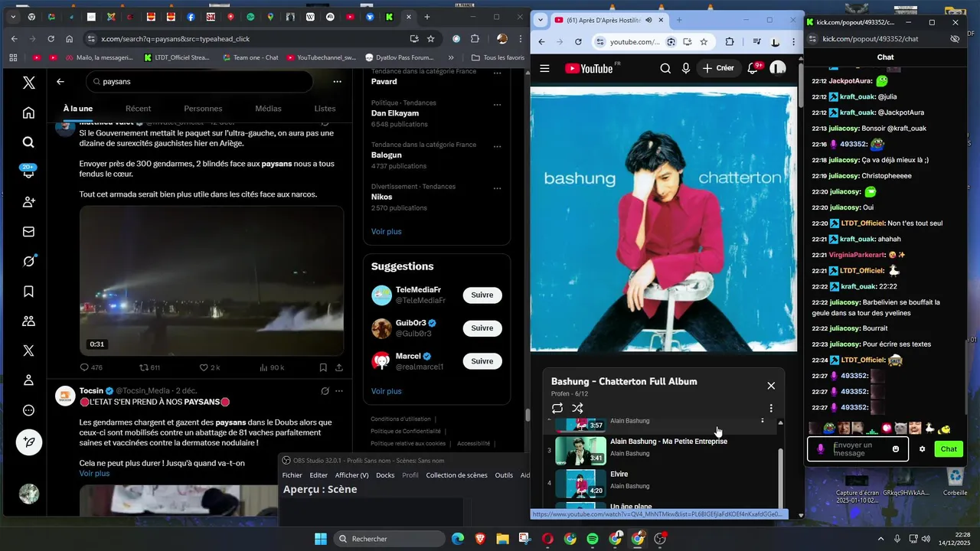Compose a new post in X

coord(29,443)
